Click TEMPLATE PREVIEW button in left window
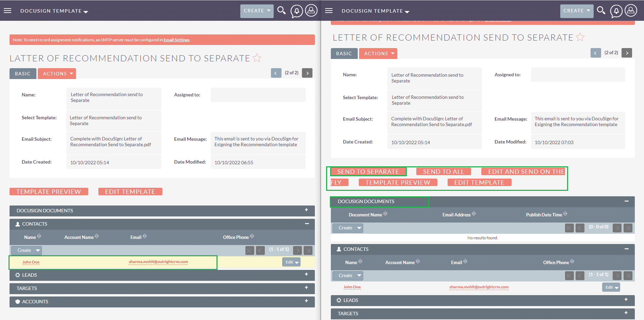This screenshot has width=644, height=320. pos(49,192)
